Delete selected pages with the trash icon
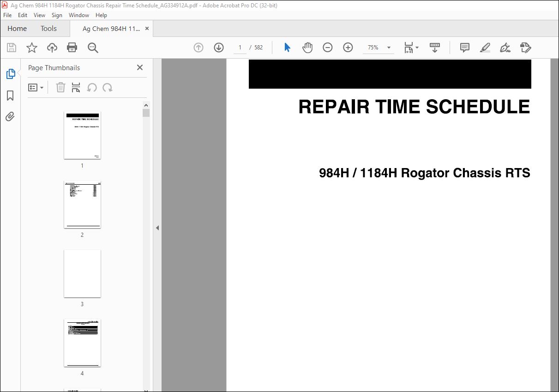The image size is (559, 392). click(60, 87)
